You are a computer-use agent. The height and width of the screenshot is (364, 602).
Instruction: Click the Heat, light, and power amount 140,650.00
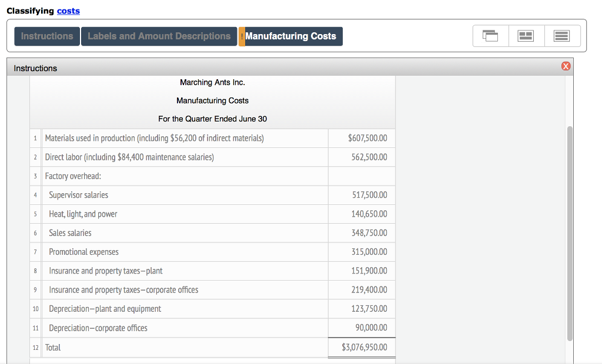click(x=369, y=214)
